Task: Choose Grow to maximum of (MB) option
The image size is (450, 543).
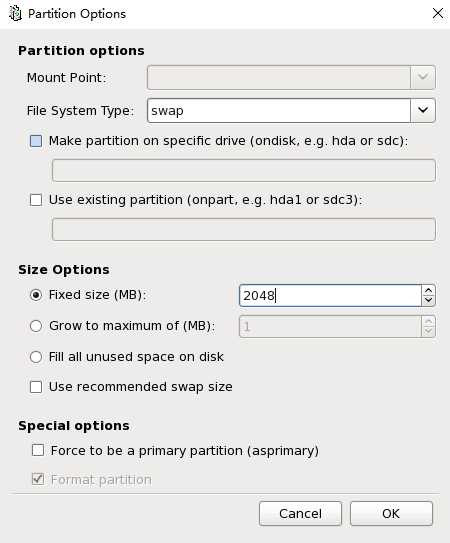Action: click(x=36, y=326)
